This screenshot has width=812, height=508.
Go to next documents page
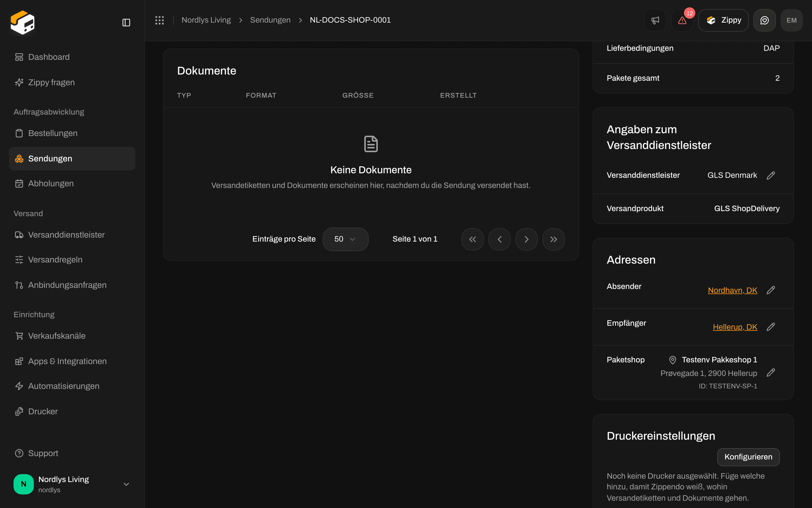(x=526, y=239)
